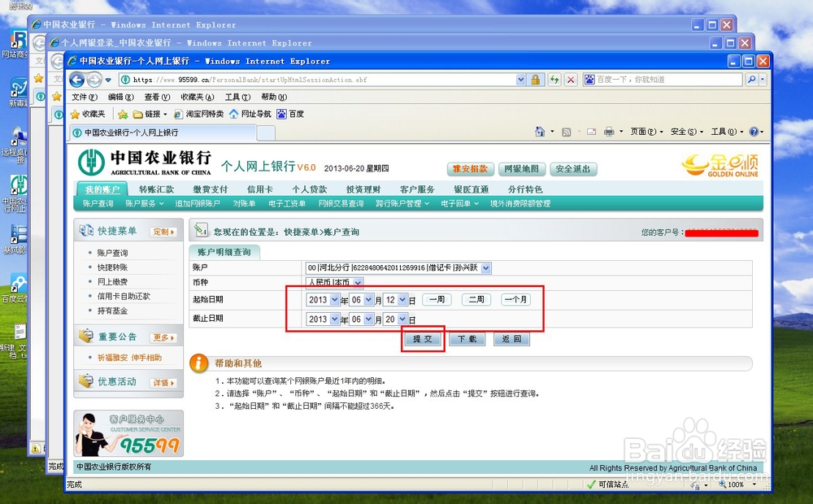Expand the 跨行账户管理 submenu
Viewport: 813px width, 504px height.
coord(402,204)
